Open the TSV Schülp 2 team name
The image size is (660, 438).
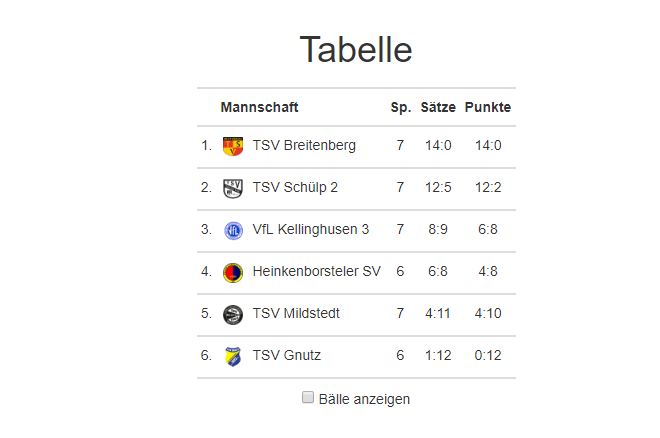coord(295,187)
